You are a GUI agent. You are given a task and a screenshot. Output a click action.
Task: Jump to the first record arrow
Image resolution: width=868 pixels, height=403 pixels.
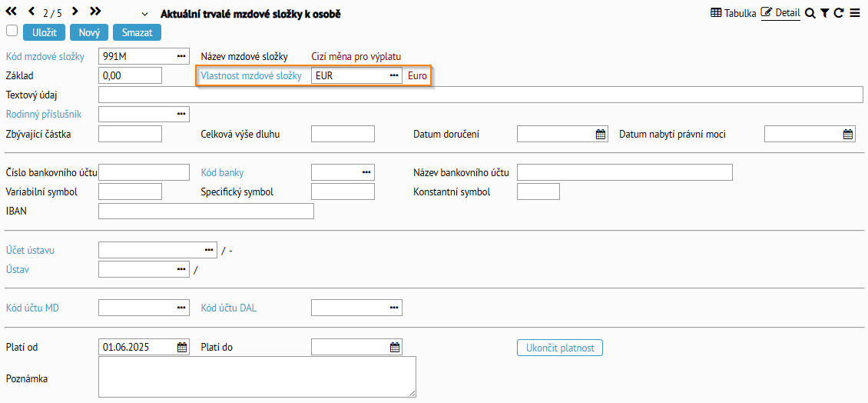coord(11,11)
